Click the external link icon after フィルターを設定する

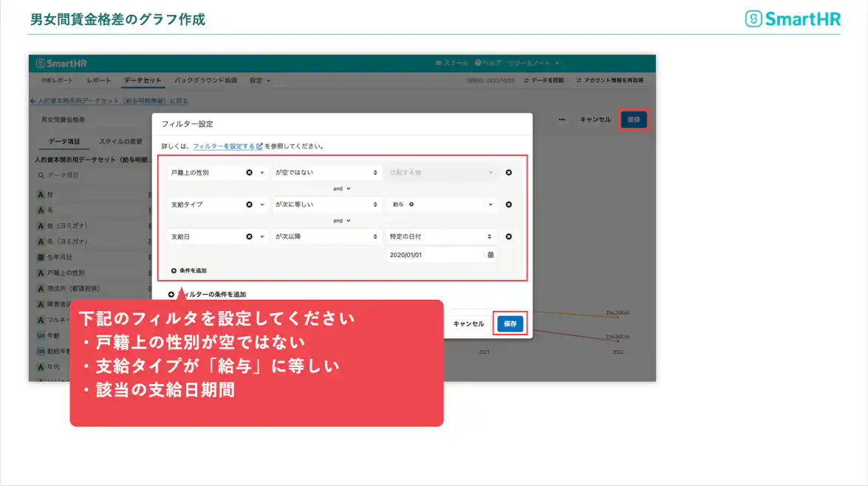(259, 146)
